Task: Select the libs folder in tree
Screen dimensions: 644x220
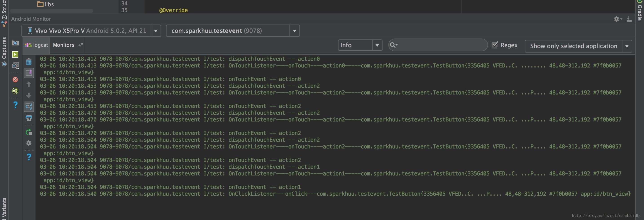Action: [x=46, y=4]
